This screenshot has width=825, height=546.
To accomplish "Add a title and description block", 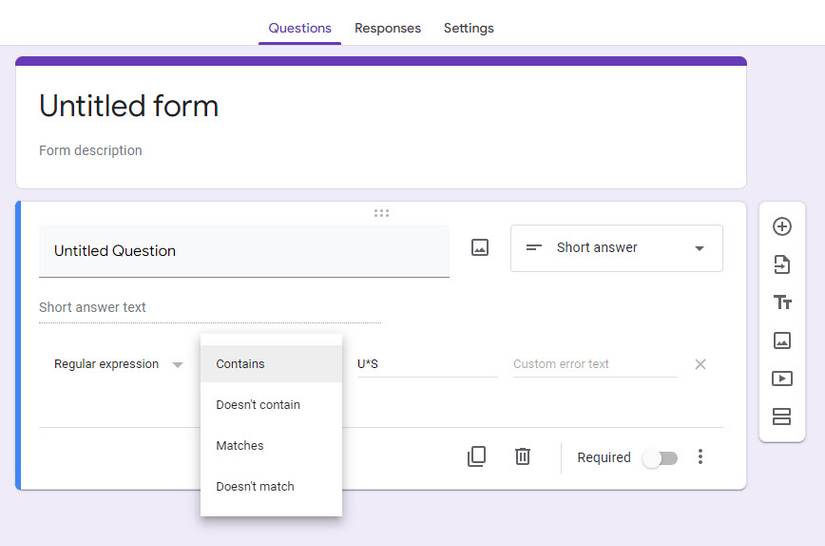I will 782,303.
